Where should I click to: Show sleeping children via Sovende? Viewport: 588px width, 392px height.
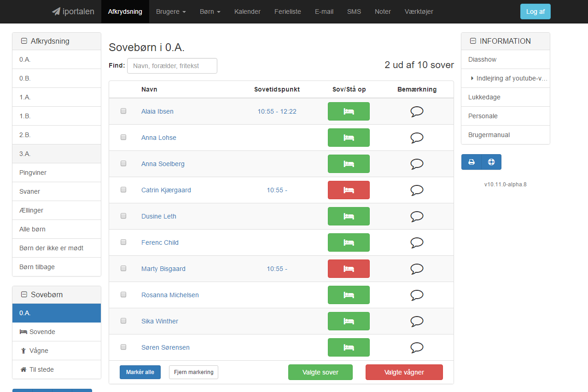[57, 332]
